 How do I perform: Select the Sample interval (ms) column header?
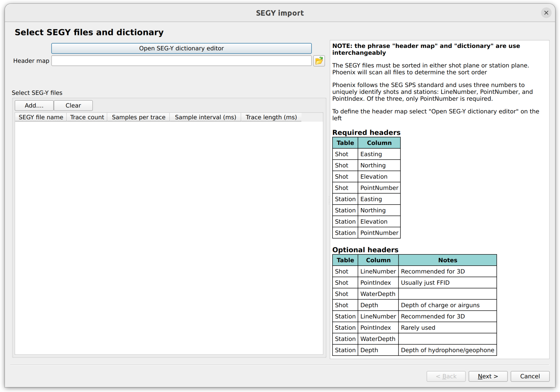tap(205, 117)
